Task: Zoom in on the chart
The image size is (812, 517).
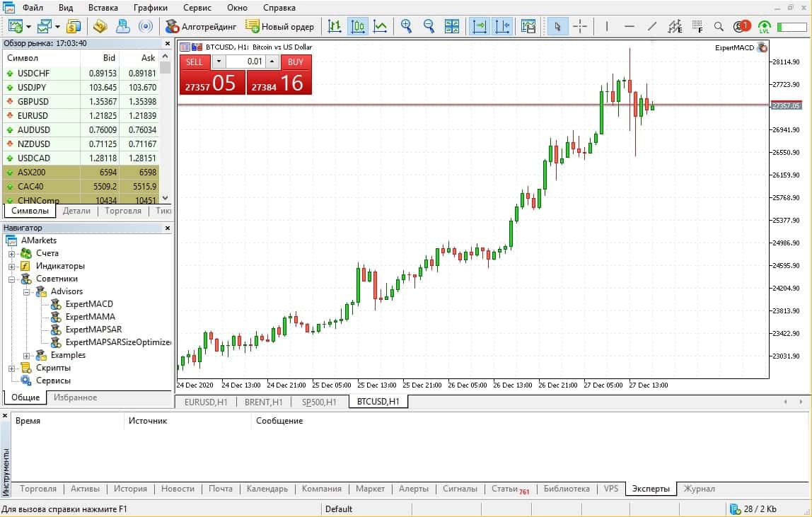Action: pyautogui.click(x=407, y=26)
